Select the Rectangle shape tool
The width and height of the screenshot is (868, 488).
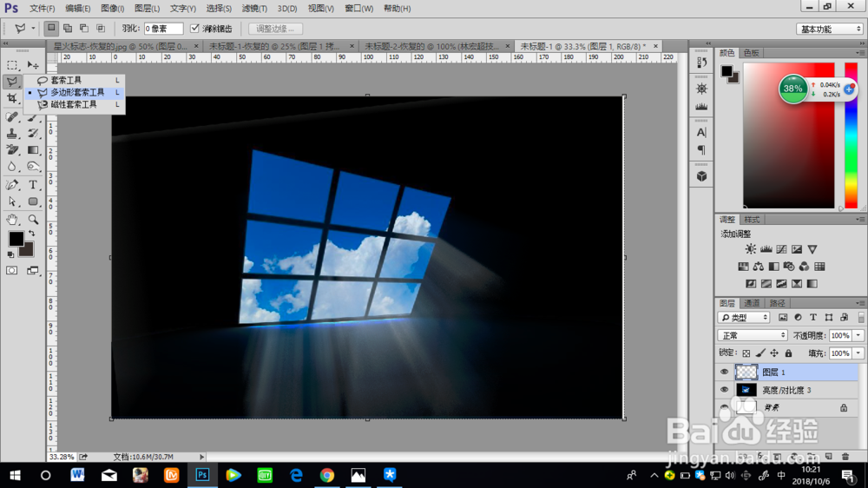point(33,201)
